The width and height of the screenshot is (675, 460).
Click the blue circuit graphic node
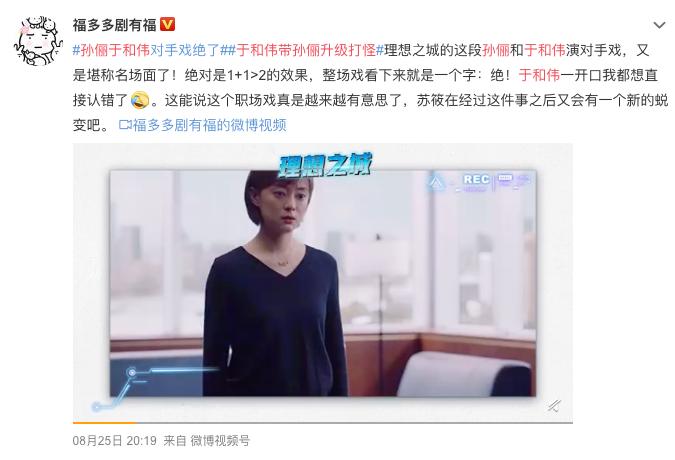click(x=132, y=372)
